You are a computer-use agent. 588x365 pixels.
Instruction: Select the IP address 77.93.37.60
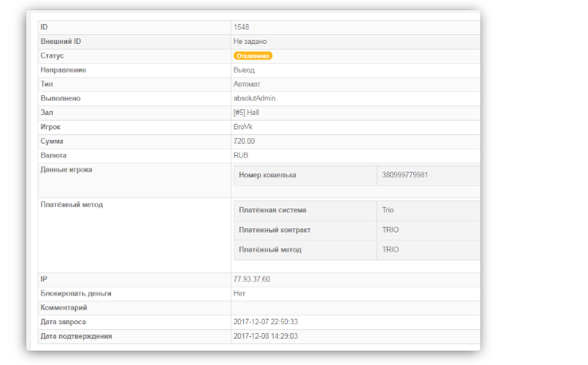pos(251,280)
